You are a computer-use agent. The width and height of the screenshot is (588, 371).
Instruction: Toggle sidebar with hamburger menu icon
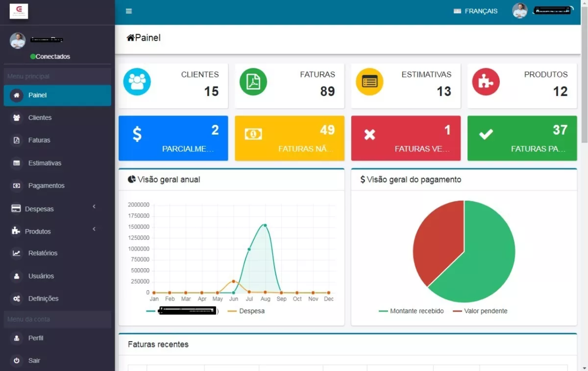(129, 11)
